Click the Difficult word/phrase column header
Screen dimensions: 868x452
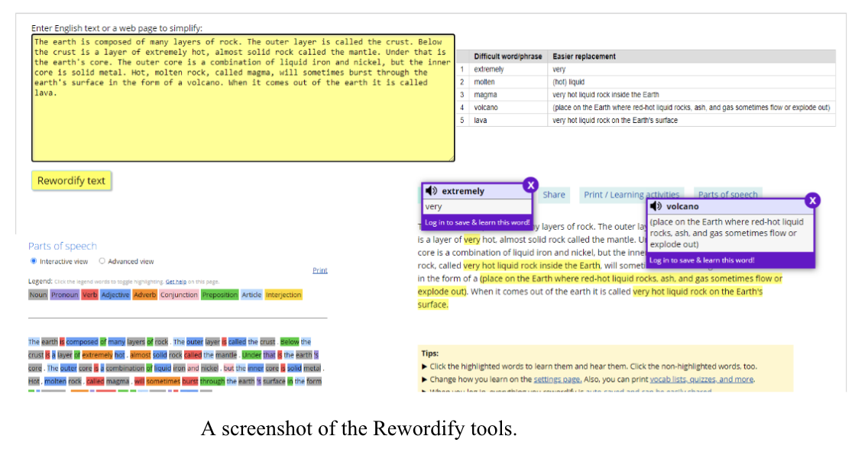[x=508, y=56]
